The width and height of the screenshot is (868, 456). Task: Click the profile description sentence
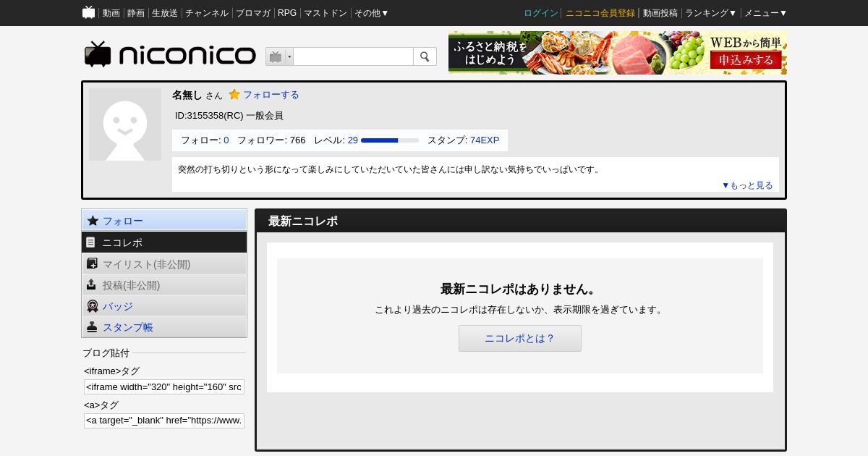coord(389,169)
